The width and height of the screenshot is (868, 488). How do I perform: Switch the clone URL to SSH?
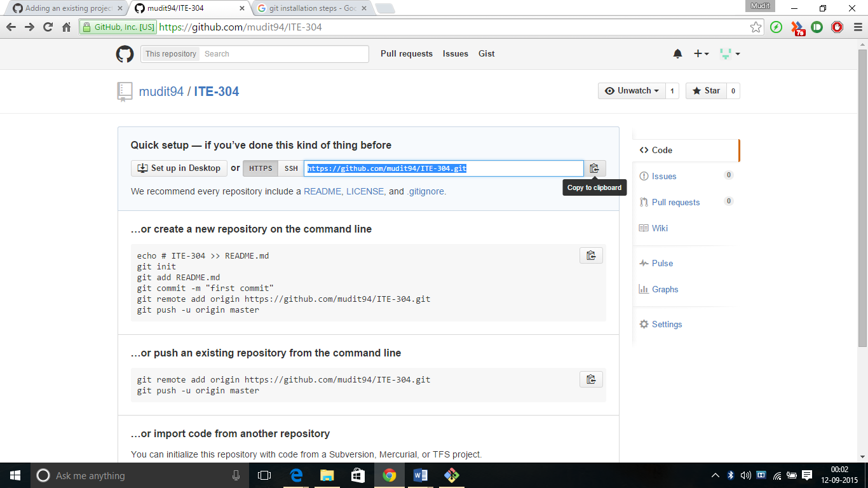[x=291, y=168]
